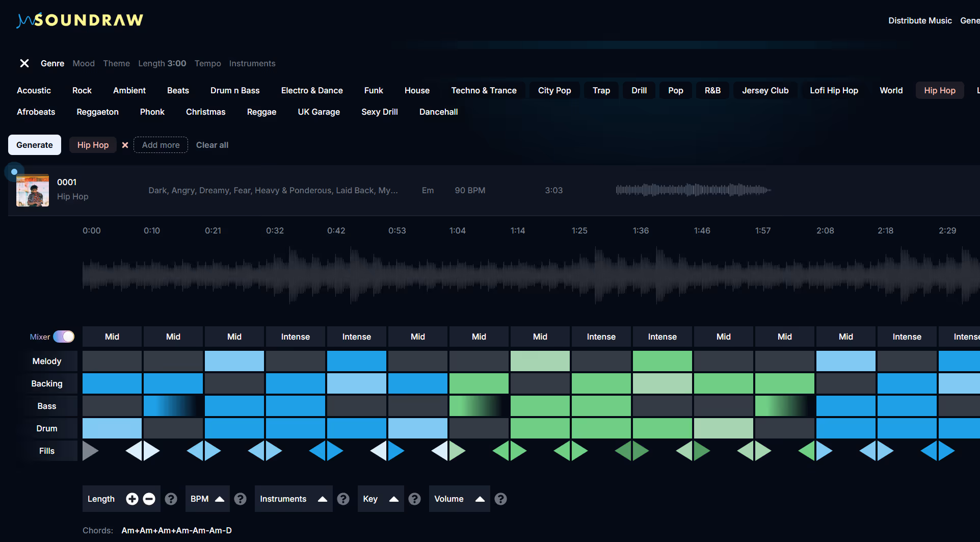The image size is (980, 542).
Task: Toggle Drum block under 1:46 section
Action: pos(724,428)
